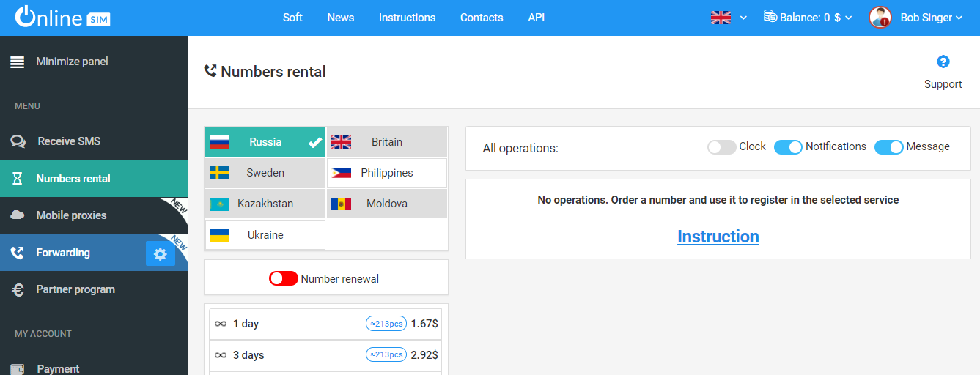Screen dimensions: 980x375
Task: Click the Sweden flag icon
Action: click(x=220, y=173)
